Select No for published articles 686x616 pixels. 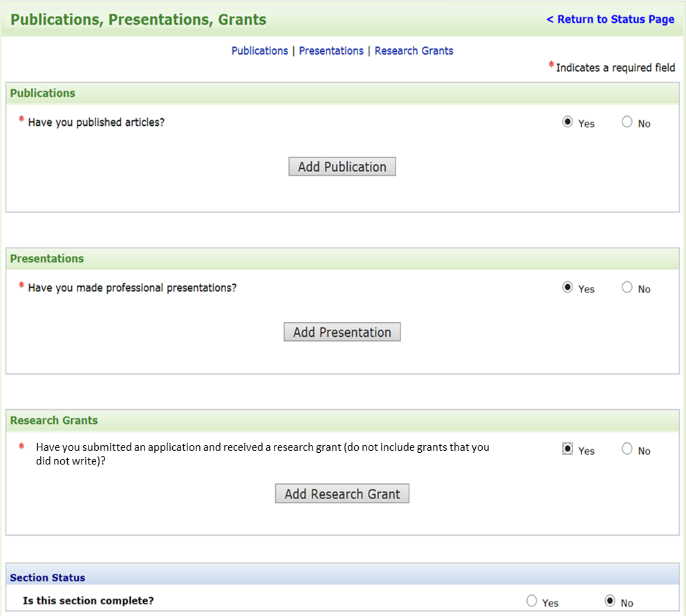pyautogui.click(x=627, y=122)
